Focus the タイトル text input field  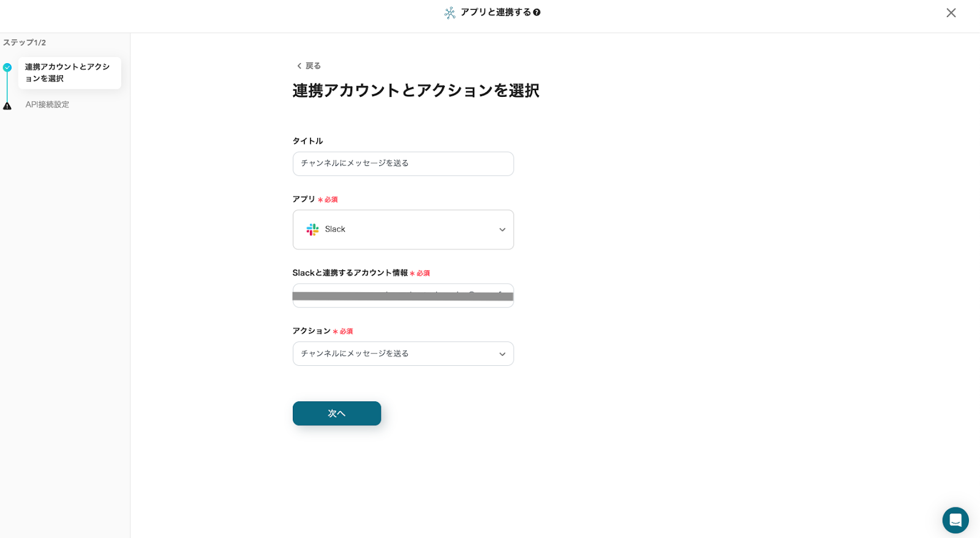click(403, 164)
